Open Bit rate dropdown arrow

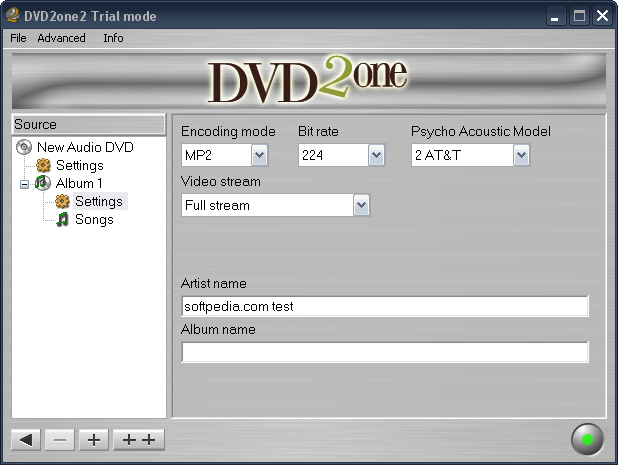coord(376,155)
